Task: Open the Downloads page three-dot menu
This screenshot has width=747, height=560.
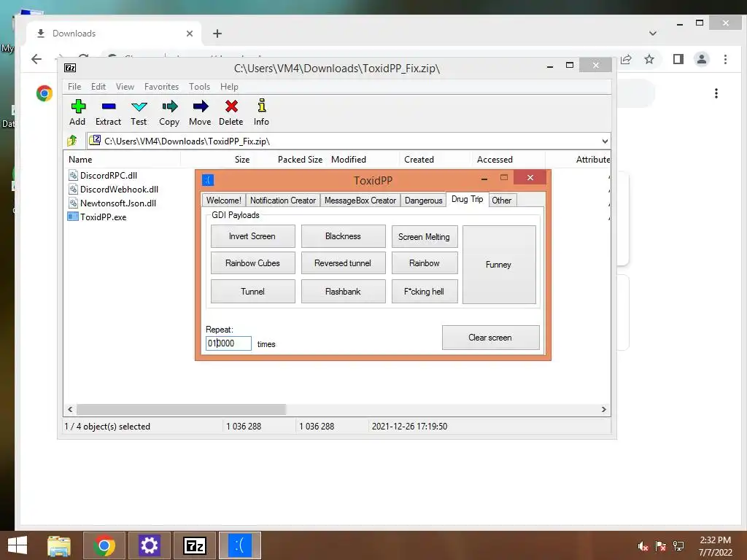Action: (x=716, y=93)
